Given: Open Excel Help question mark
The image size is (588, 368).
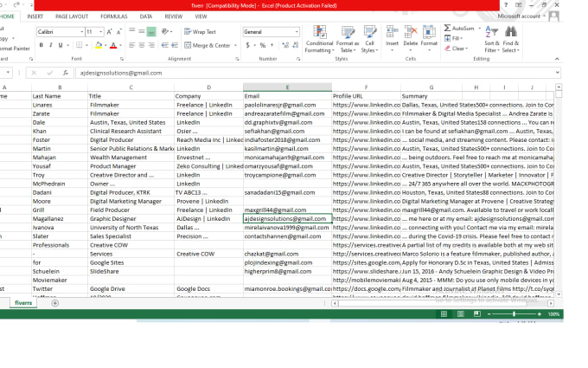Looking at the screenshot, I should [x=506, y=5].
